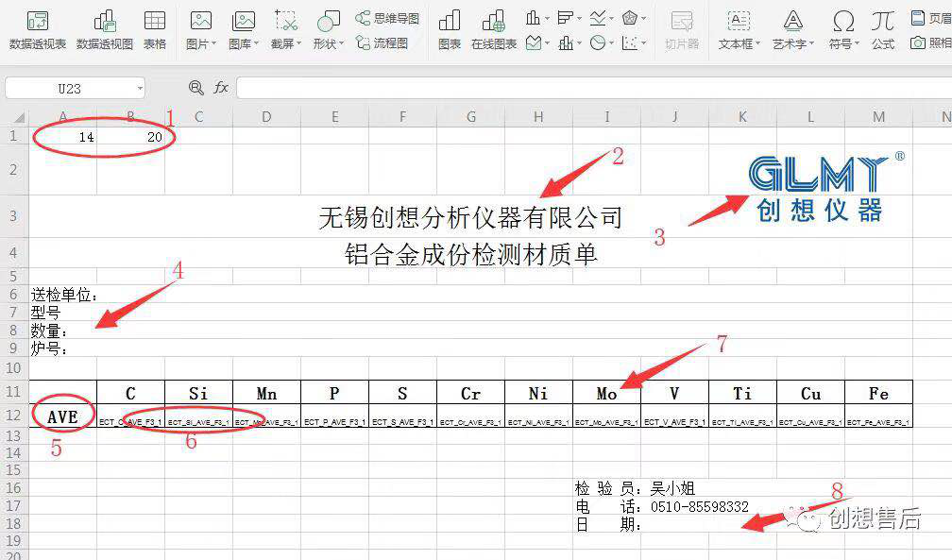
Task: Open the flowchart (流程图) tool
Action: (382, 42)
